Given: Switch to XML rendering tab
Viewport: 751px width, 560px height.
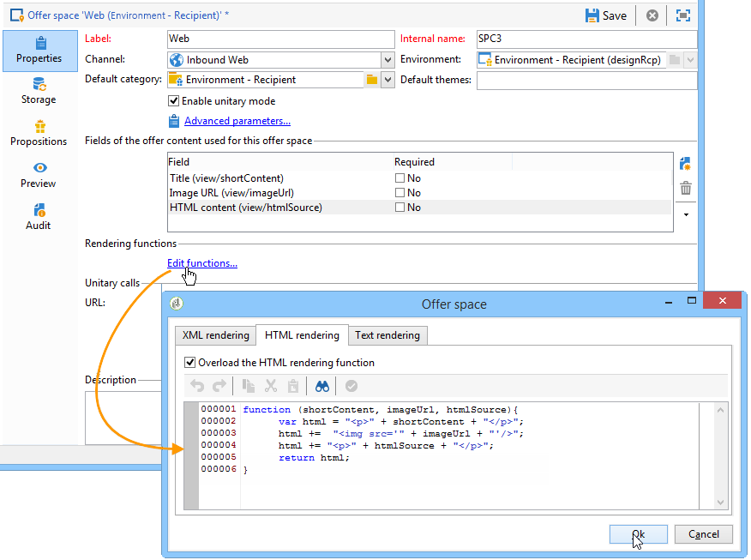Looking at the screenshot, I should 216,335.
